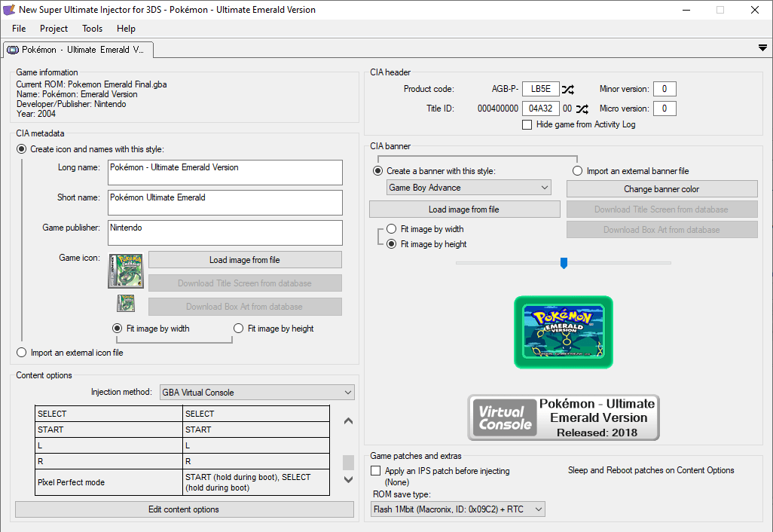Open the tab list dropdown arrow
This screenshot has width=773, height=532.
(762, 47)
